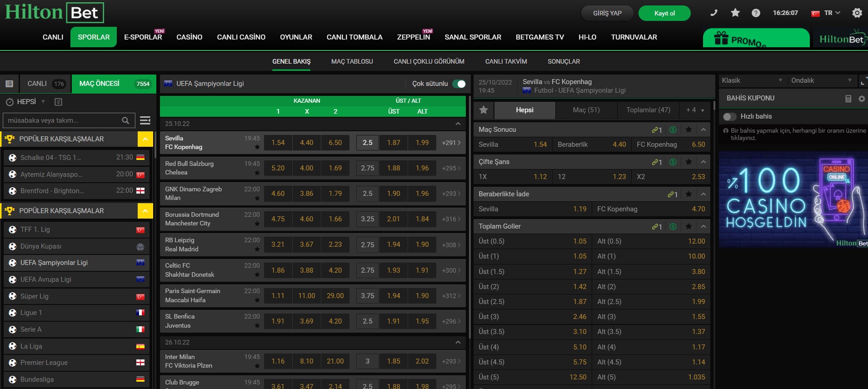Enable the Hızlı bahis toggle
This screenshot has height=389, width=868.
pyautogui.click(x=729, y=117)
